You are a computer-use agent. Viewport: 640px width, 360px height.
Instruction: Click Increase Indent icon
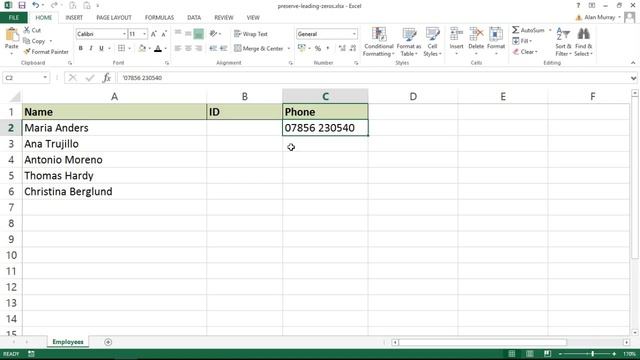[x=223, y=48]
